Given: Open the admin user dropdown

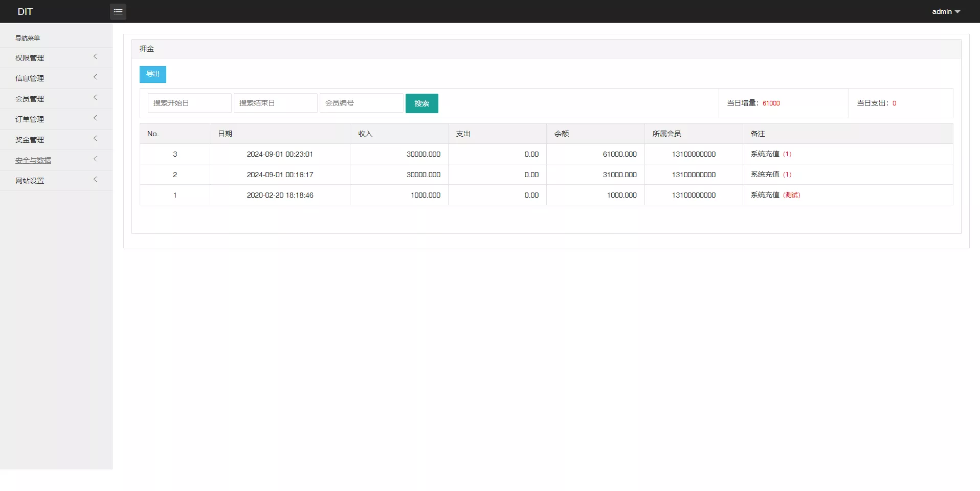Looking at the screenshot, I should pos(945,12).
